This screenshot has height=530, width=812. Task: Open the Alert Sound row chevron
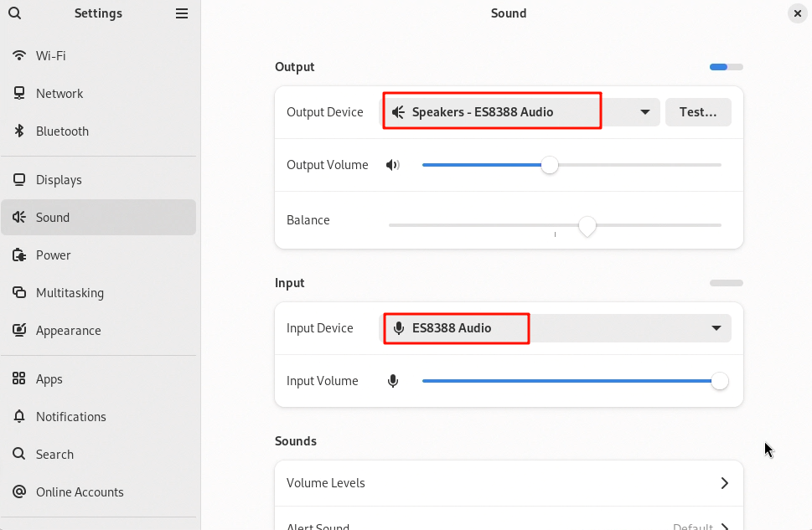(x=724, y=526)
